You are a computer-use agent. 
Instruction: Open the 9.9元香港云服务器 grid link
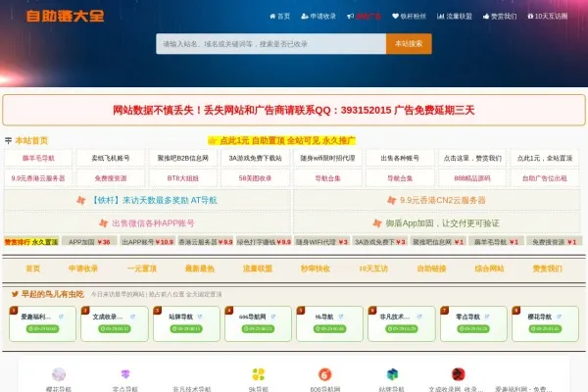pos(38,178)
